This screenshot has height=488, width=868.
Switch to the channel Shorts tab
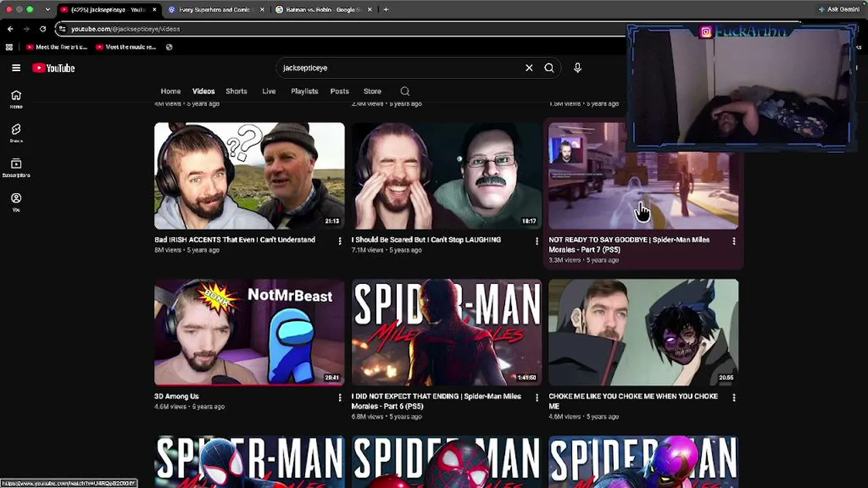pyautogui.click(x=237, y=91)
